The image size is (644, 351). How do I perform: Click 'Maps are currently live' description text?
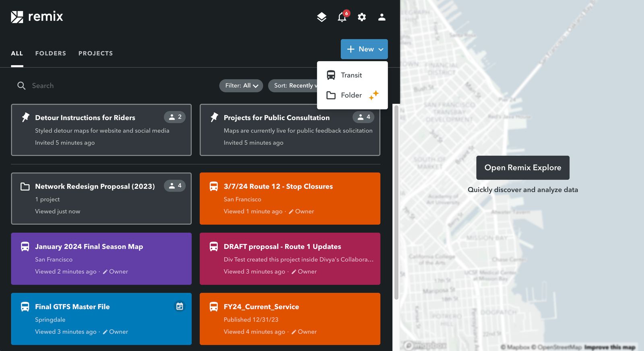[x=298, y=130]
